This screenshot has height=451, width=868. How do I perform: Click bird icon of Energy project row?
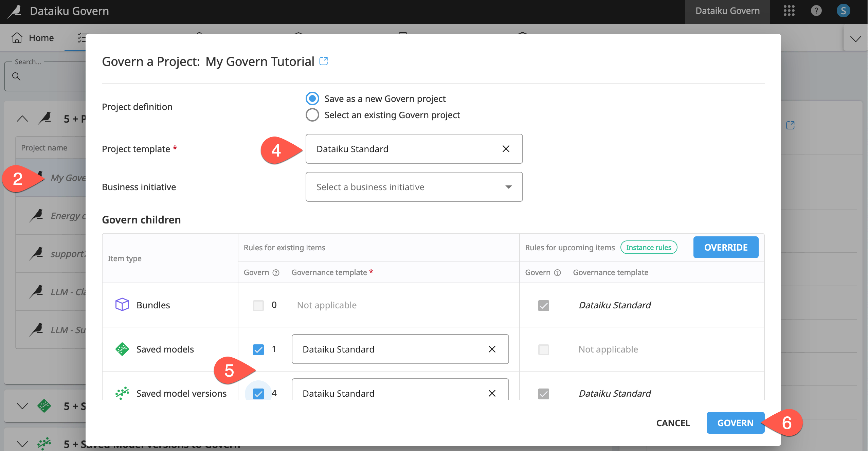click(36, 216)
